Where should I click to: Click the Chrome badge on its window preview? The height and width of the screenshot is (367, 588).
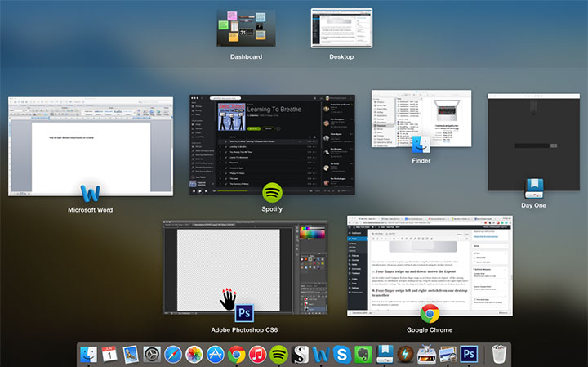(x=430, y=313)
